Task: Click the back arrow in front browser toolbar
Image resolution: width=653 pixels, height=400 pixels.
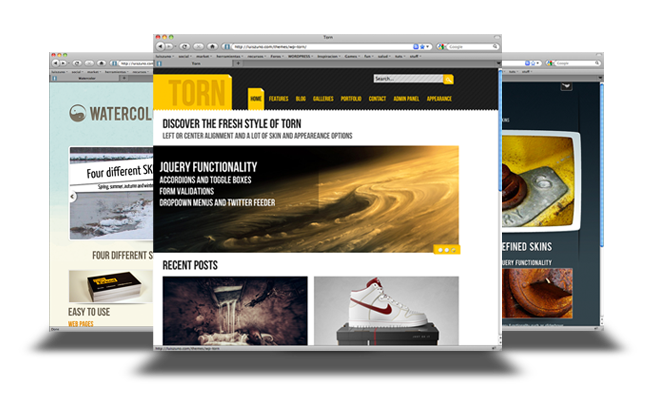Action: [x=160, y=46]
